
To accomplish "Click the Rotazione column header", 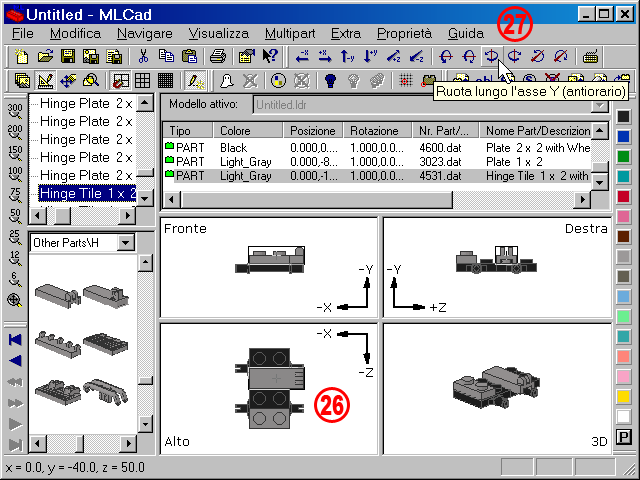I will pos(378,131).
